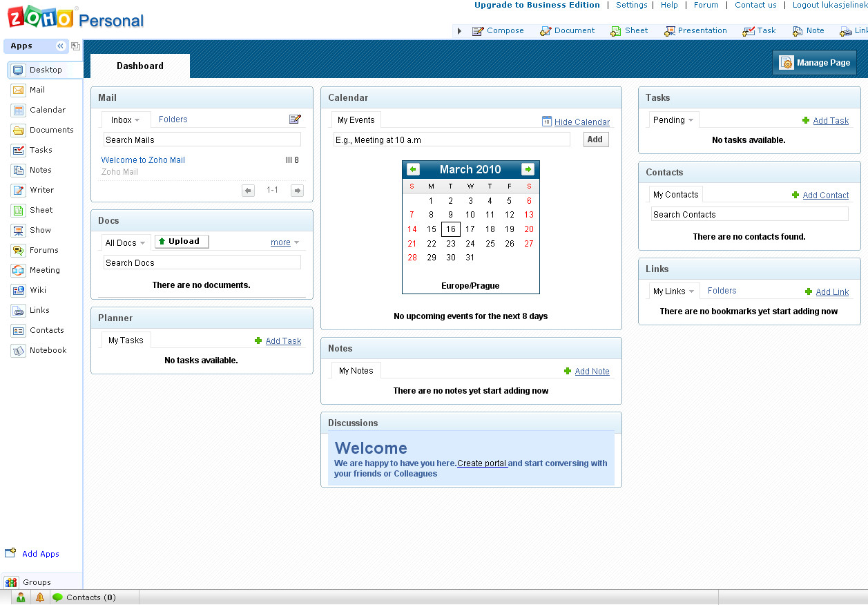
Task: Create a new Sheet from toolbar
Action: [x=629, y=30]
